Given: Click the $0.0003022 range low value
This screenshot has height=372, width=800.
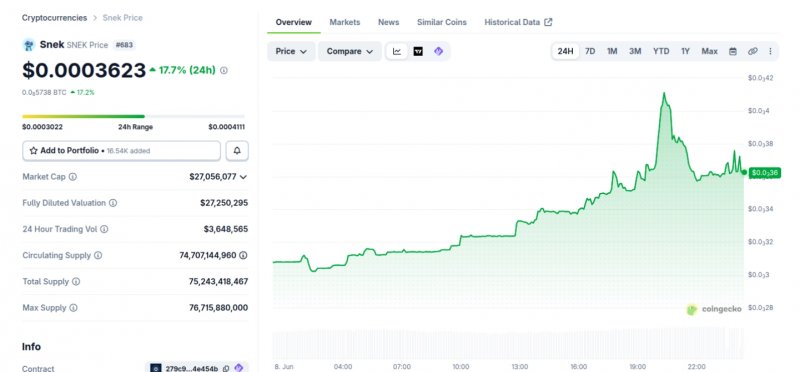Looking at the screenshot, I should [42, 127].
